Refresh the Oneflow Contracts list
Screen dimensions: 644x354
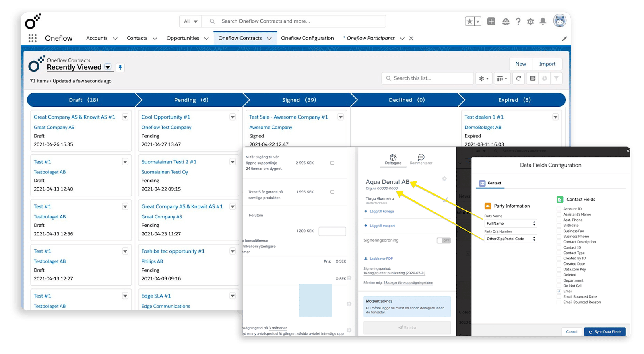[x=519, y=78]
